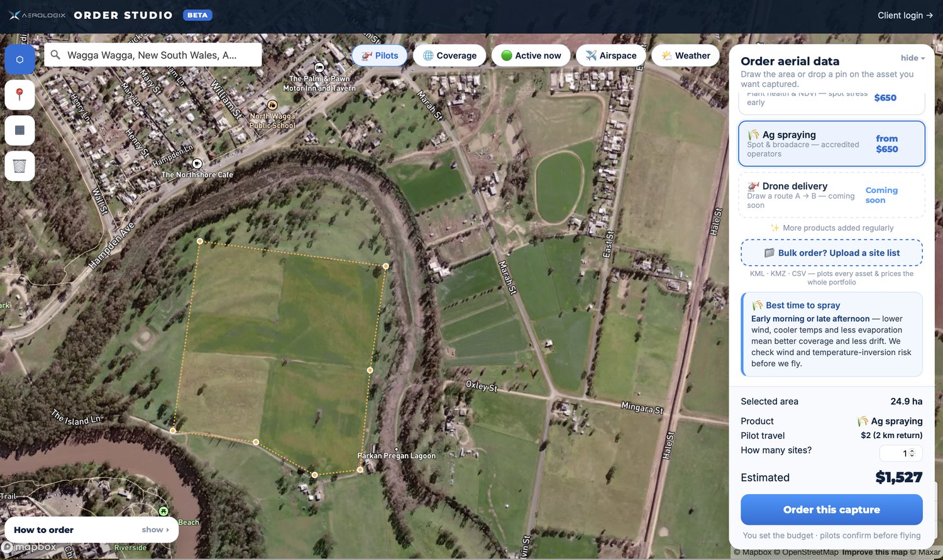Select the Ag spraying product card
This screenshot has height=560, width=943.
tap(832, 144)
